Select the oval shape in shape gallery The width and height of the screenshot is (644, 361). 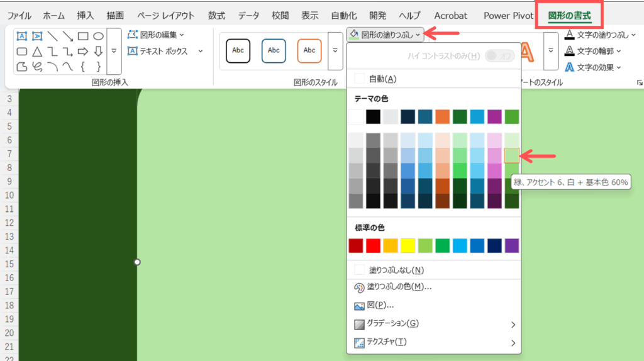[x=98, y=36]
